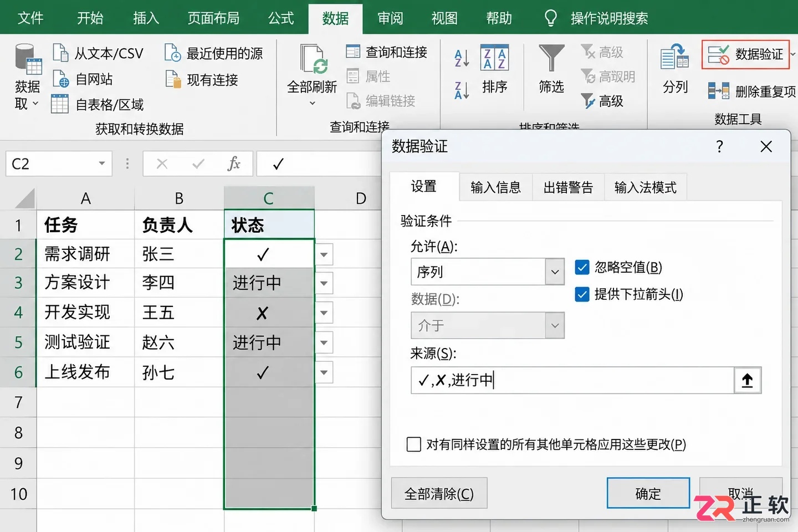
Task: Open dropdown arrow beside row 4 status
Action: point(324,313)
